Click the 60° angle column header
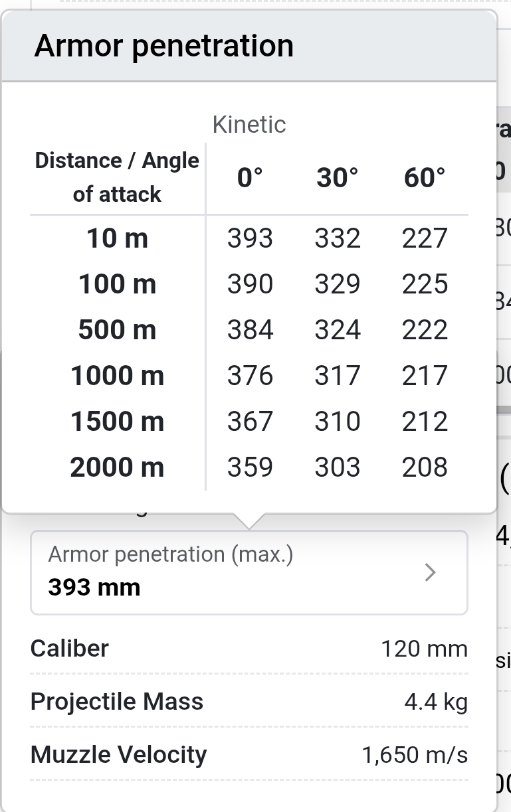 pos(425,178)
